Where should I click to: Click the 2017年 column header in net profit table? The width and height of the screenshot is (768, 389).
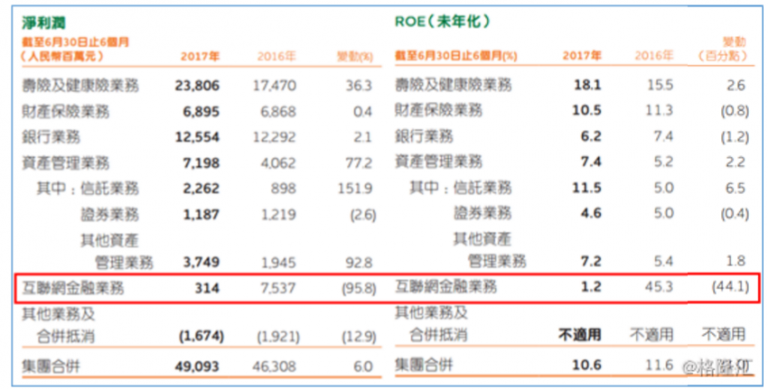coord(200,56)
